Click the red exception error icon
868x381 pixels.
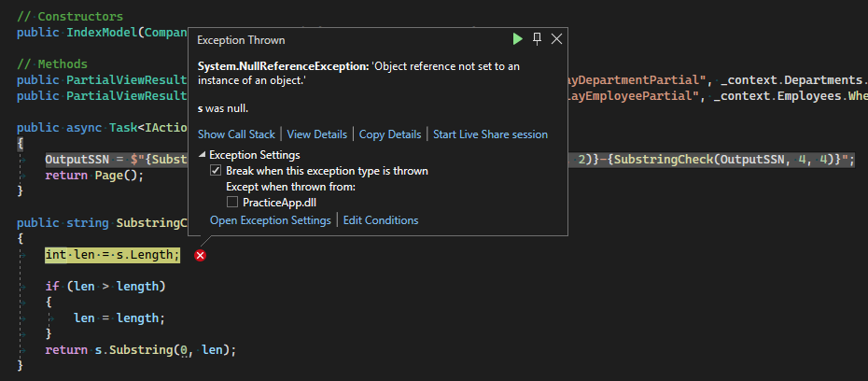(x=200, y=256)
